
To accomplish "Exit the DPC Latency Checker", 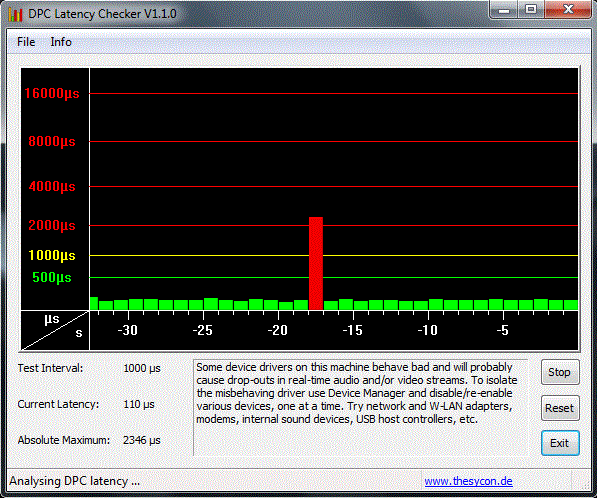I will (560, 443).
